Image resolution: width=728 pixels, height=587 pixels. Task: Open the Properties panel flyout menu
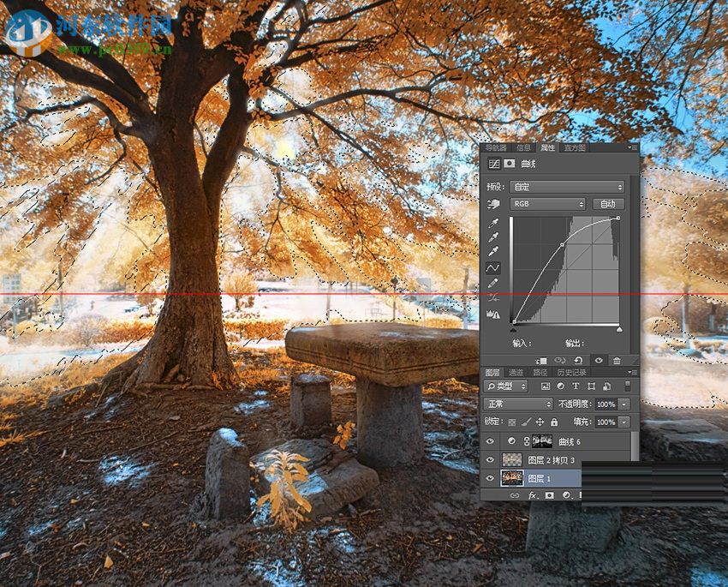(x=632, y=147)
